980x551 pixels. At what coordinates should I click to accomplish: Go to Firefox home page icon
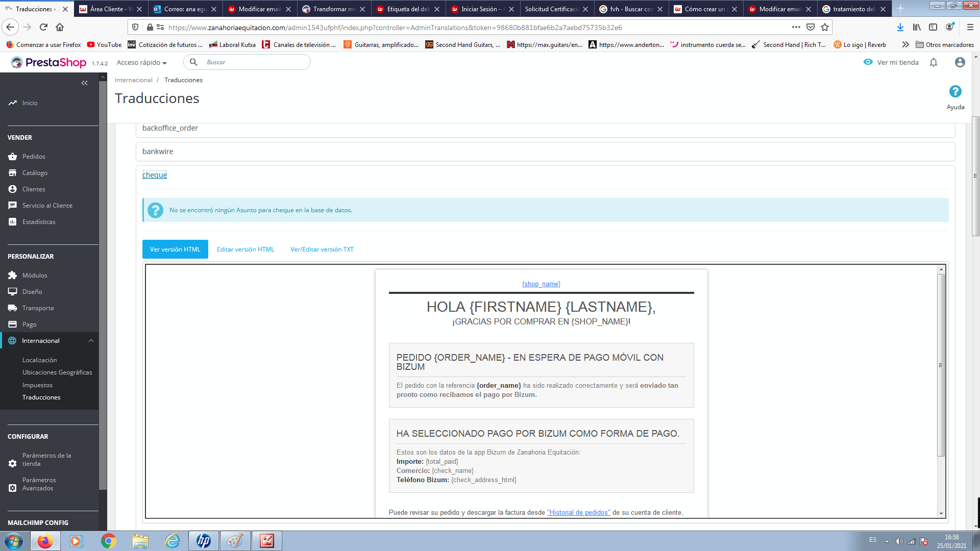pos(60,27)
